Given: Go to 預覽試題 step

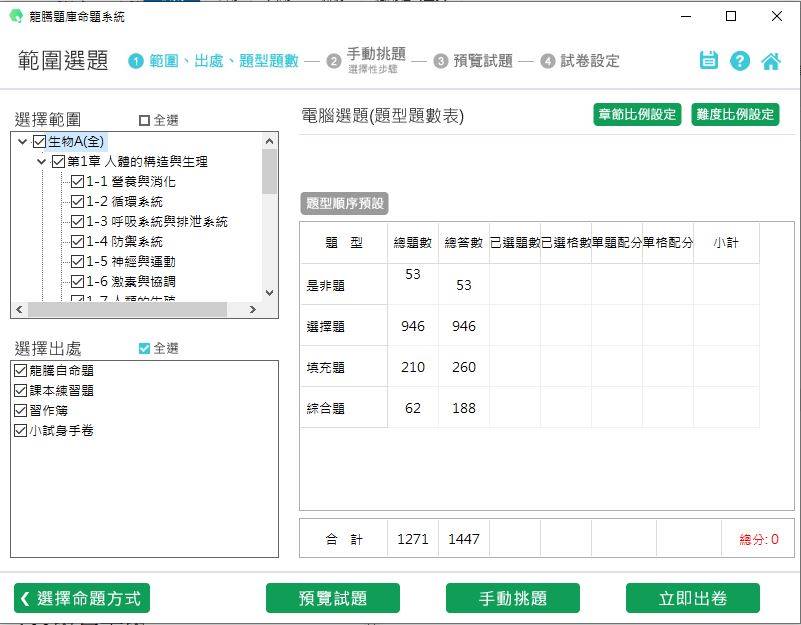Looking at the screenshot, I should (483, 61).
